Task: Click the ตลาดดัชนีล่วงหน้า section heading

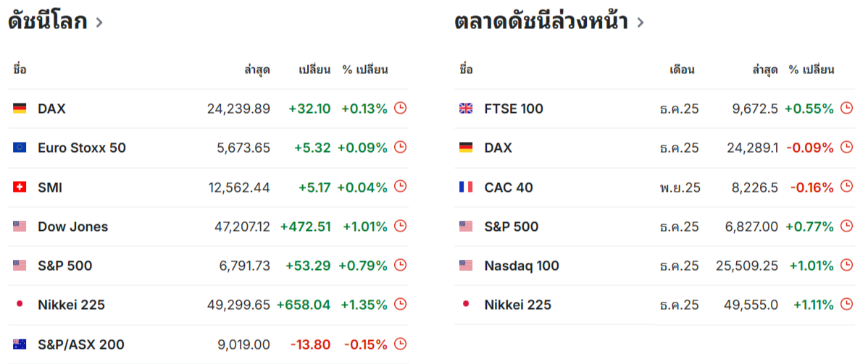Action: (541, 22)
